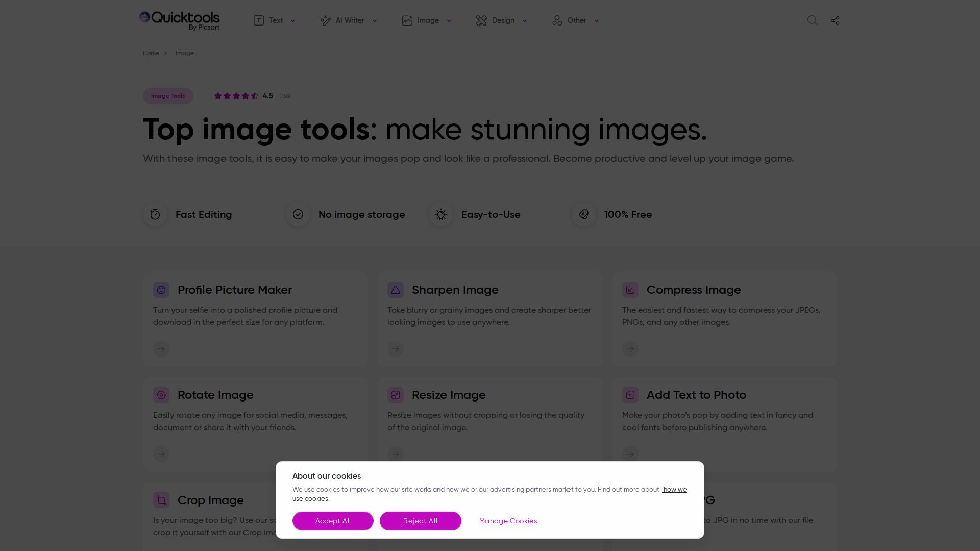
Task: Switch to the Image section via breadcrumb
Action: (x=185, y=53)
